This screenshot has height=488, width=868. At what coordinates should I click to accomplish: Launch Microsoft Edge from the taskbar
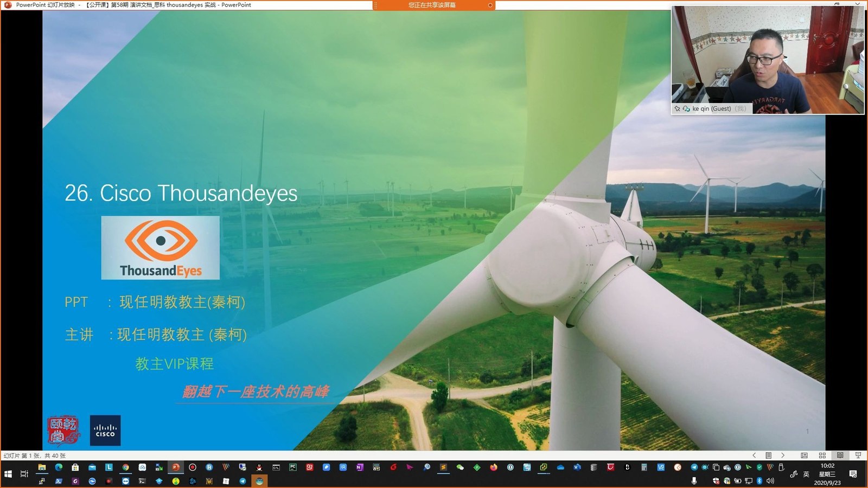coord(59,467)
